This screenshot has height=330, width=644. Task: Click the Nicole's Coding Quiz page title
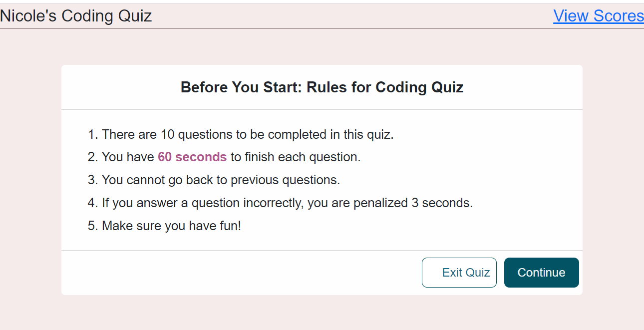(76, 16)
